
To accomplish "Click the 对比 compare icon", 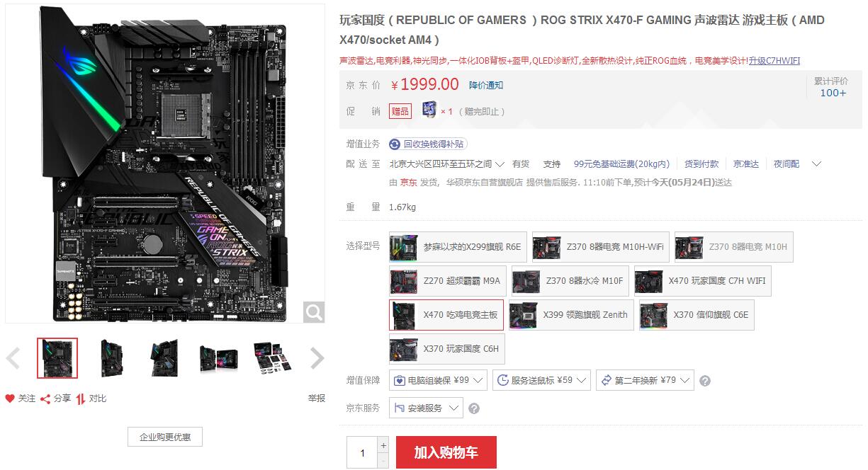I will coord(81,399).
